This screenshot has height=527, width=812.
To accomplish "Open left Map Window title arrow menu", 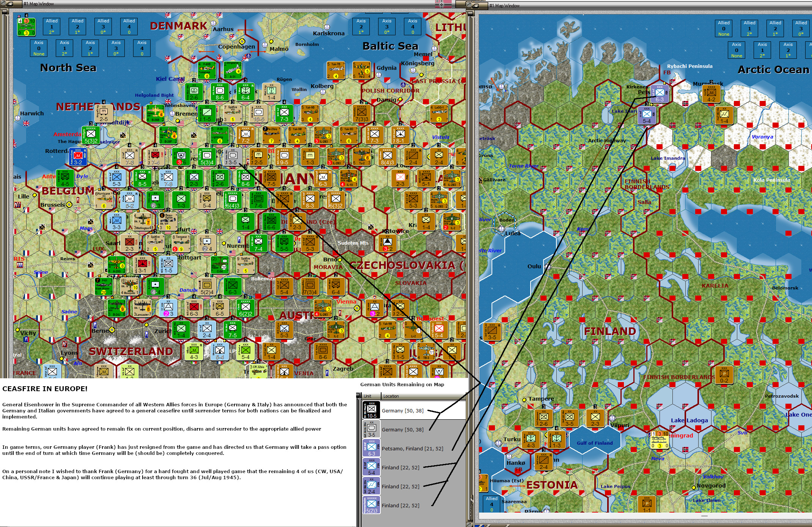I will click(x=9, y=4).
